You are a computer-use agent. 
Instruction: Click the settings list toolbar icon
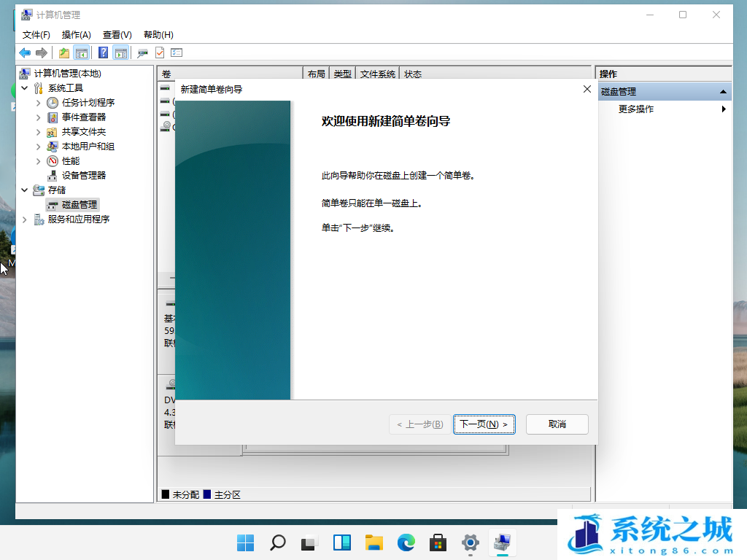pos(177,52)
